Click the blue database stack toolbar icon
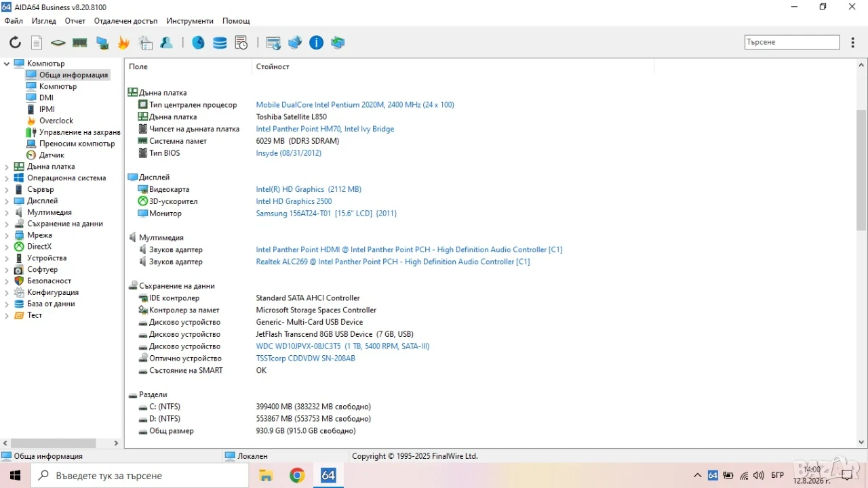Viewport: 868px width, 488px height. tap(220, 43)
